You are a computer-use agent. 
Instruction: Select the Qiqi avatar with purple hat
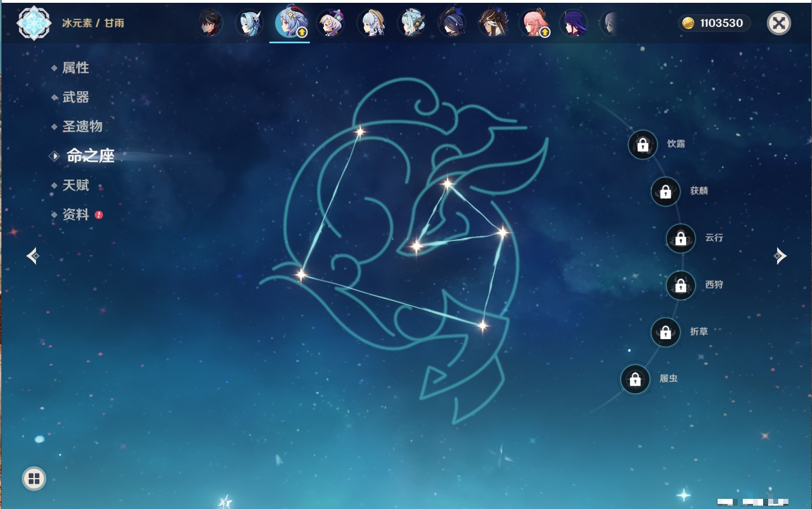pos(331,23)
